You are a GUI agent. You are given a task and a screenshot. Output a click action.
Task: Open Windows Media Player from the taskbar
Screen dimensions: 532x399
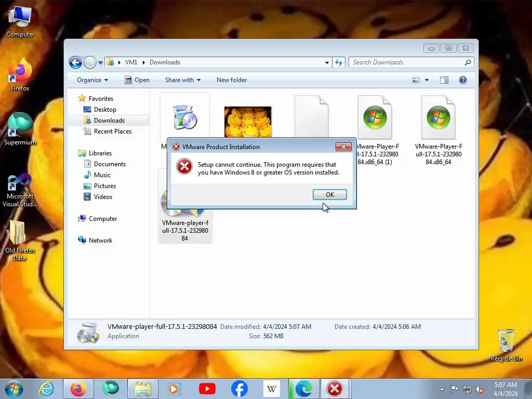click(175, 389)
